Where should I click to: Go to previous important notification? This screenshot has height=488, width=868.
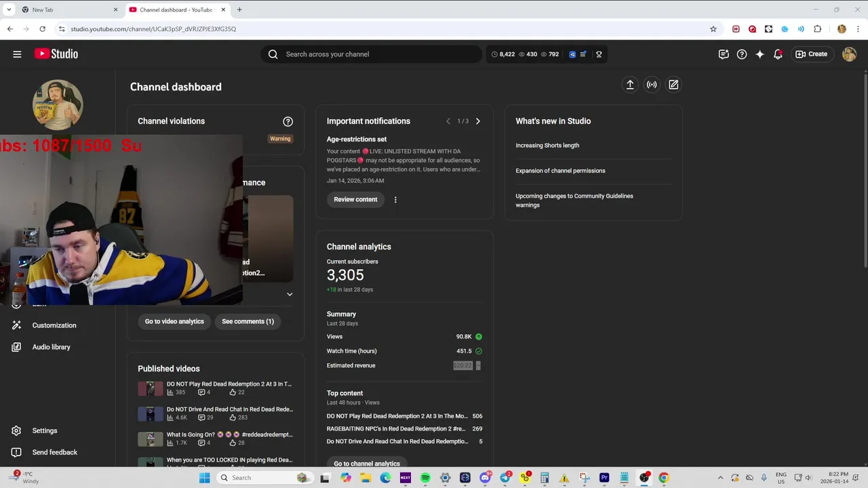tap(448, 121)
